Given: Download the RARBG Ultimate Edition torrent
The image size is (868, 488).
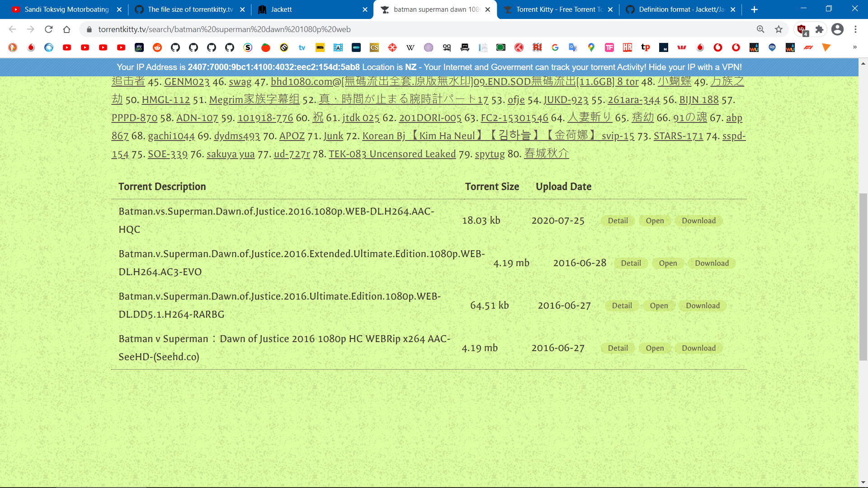Looking at the screenshot, I should [703, 305].
